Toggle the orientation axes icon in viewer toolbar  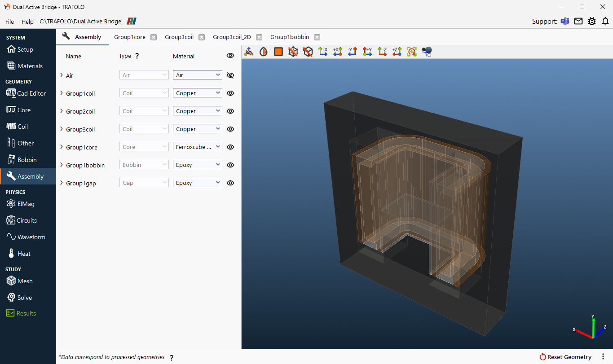(x=249, y=52)
